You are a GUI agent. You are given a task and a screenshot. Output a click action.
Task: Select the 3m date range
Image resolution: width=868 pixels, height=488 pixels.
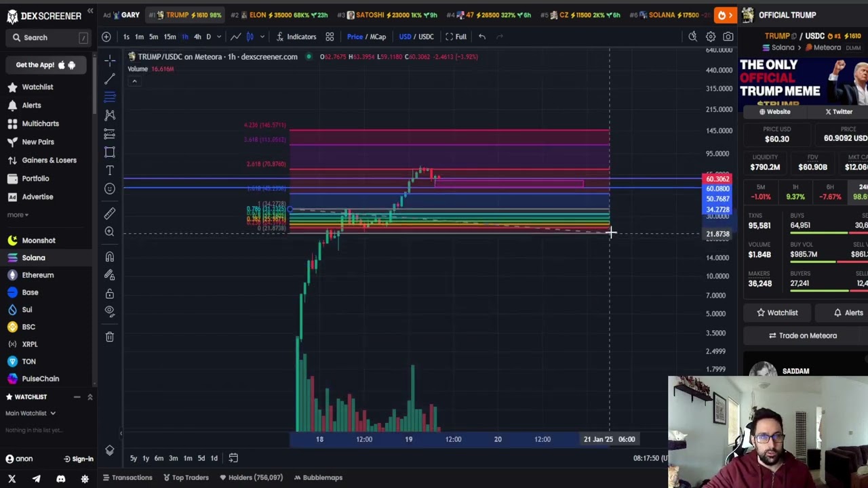click(x=173, y=458)
